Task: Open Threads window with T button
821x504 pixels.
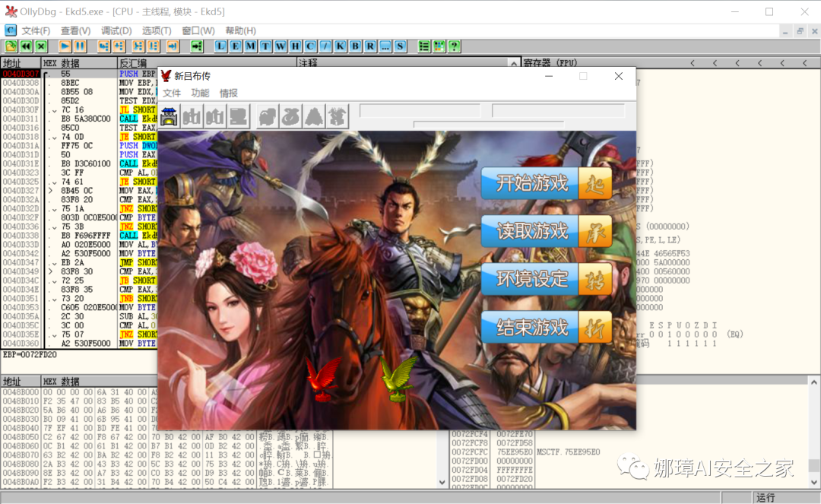Action: (x=265, y=46)
